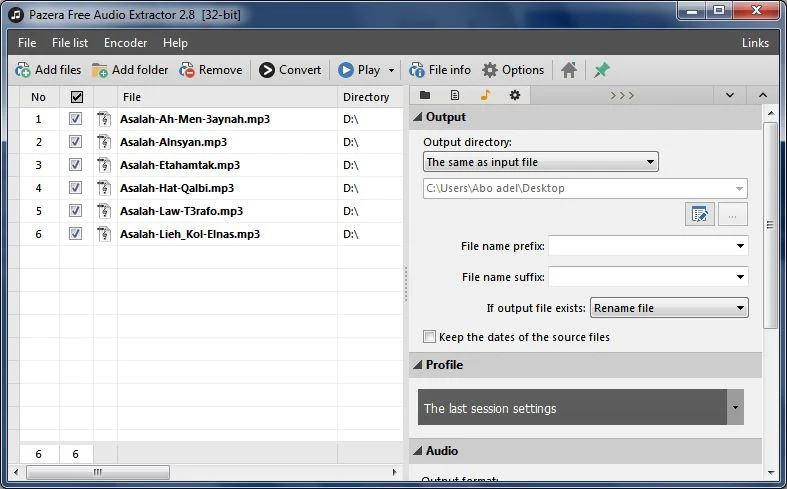Sort by the Directory column header
This screenshot has width=787, height=489.
370,97
